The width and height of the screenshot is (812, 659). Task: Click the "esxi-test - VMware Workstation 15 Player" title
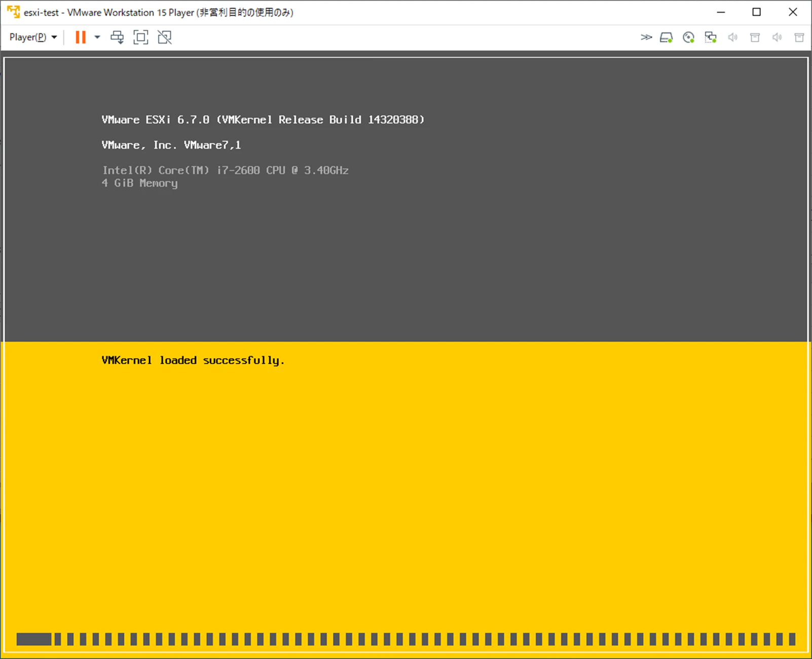click(x=159, y=12)
